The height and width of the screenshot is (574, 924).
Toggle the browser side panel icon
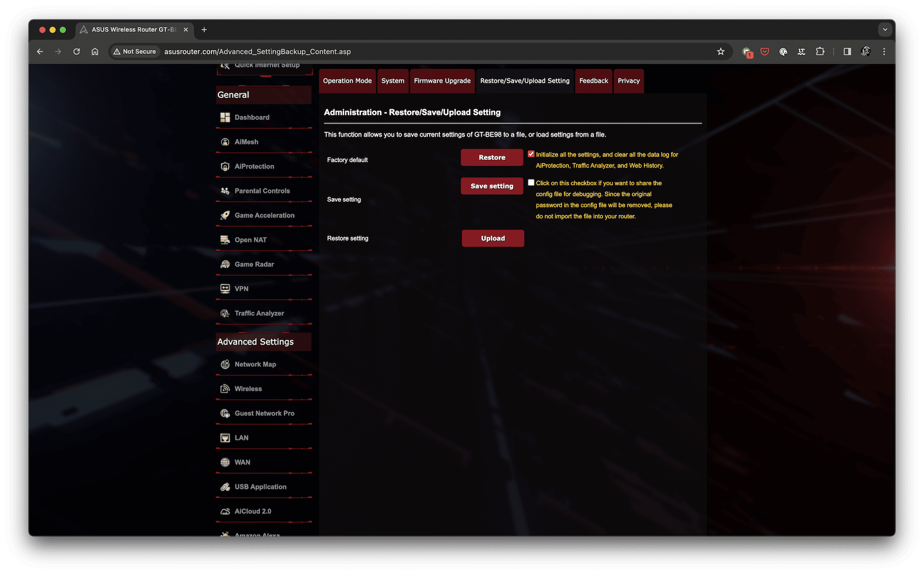(x=847, y=51)
